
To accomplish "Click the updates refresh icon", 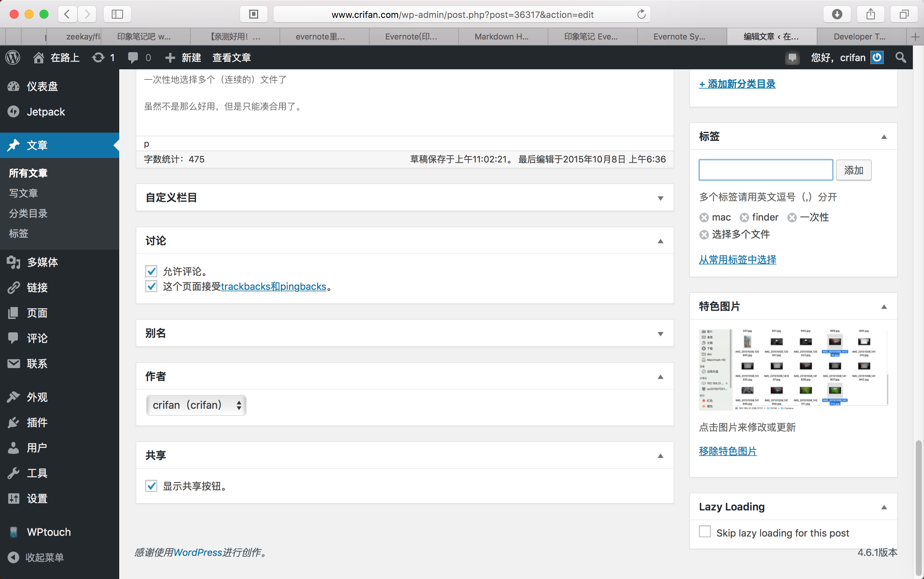I will click(98, 58).
